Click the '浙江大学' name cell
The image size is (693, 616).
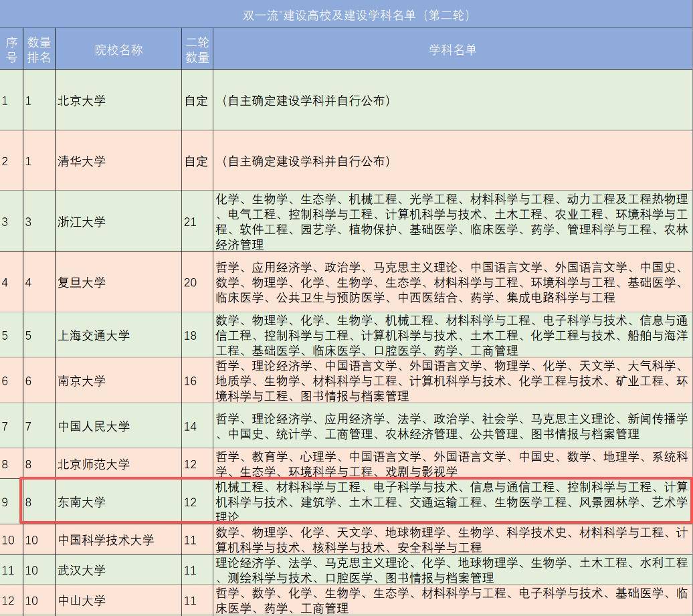click(x=82, y=221)
